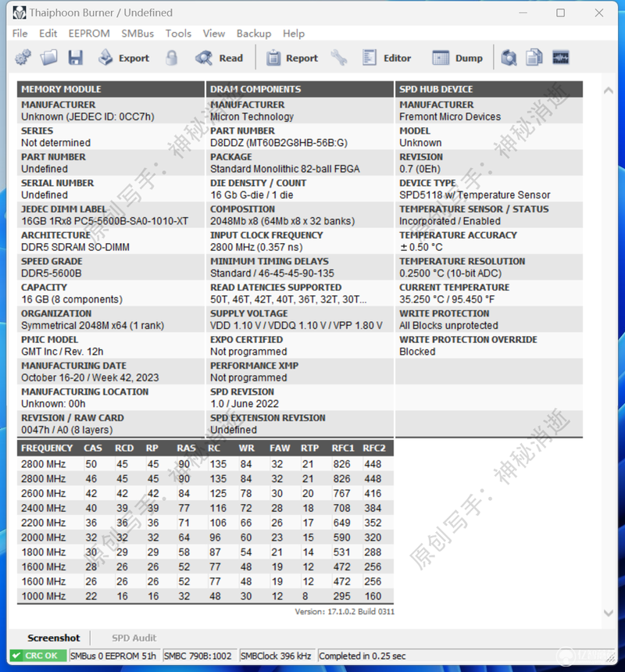Open the File menu
The height and width of the screenshot is (672, 625).
(20, 34)
